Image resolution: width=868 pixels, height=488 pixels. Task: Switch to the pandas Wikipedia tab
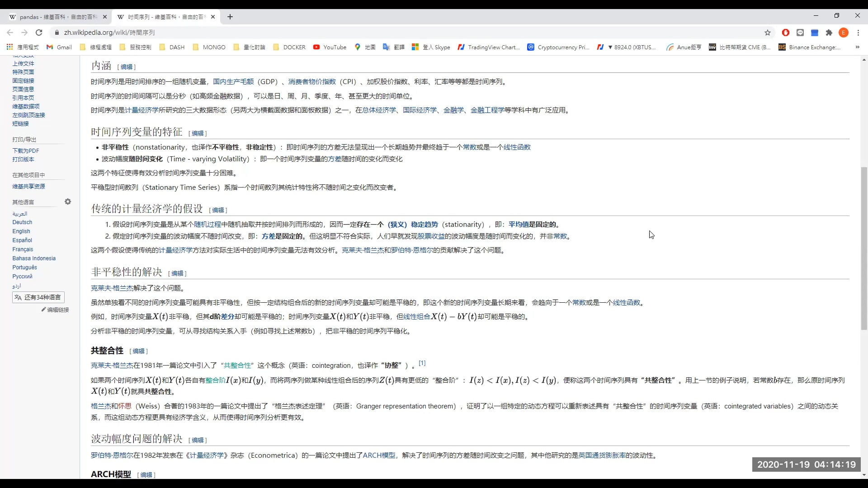coord(54,17)
